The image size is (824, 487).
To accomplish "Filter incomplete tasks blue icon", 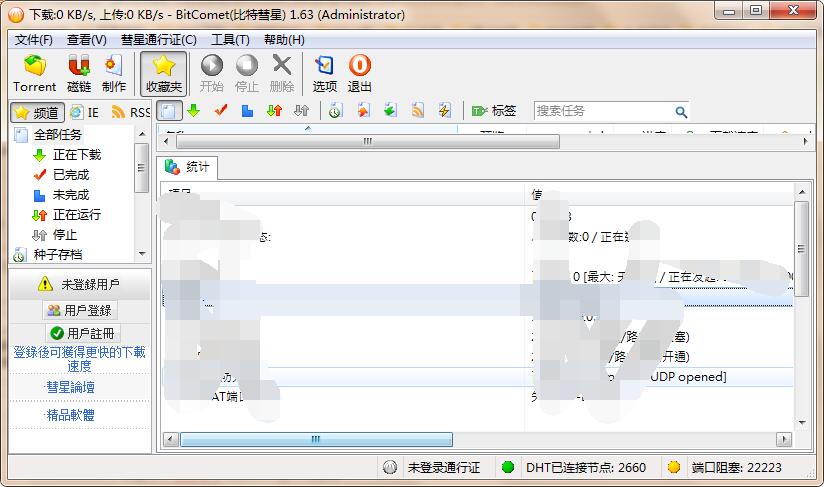I will pyautogui.click(x=247, y=110).
